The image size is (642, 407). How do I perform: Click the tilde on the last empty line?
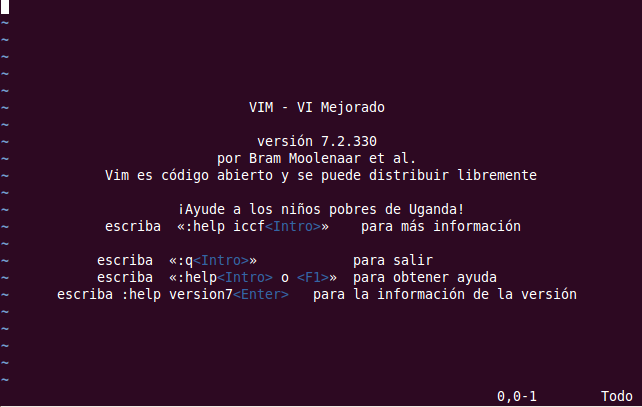[5, 380]
